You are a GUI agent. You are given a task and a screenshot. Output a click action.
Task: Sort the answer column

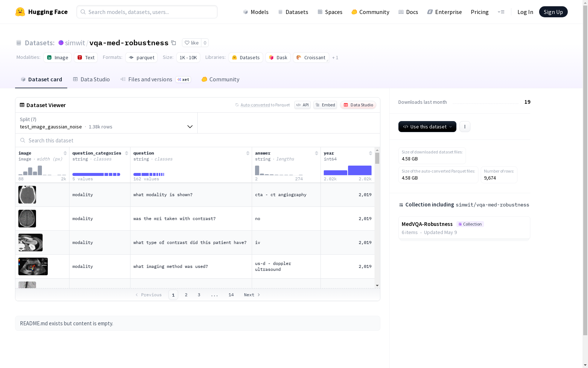[x=316, y=153]
